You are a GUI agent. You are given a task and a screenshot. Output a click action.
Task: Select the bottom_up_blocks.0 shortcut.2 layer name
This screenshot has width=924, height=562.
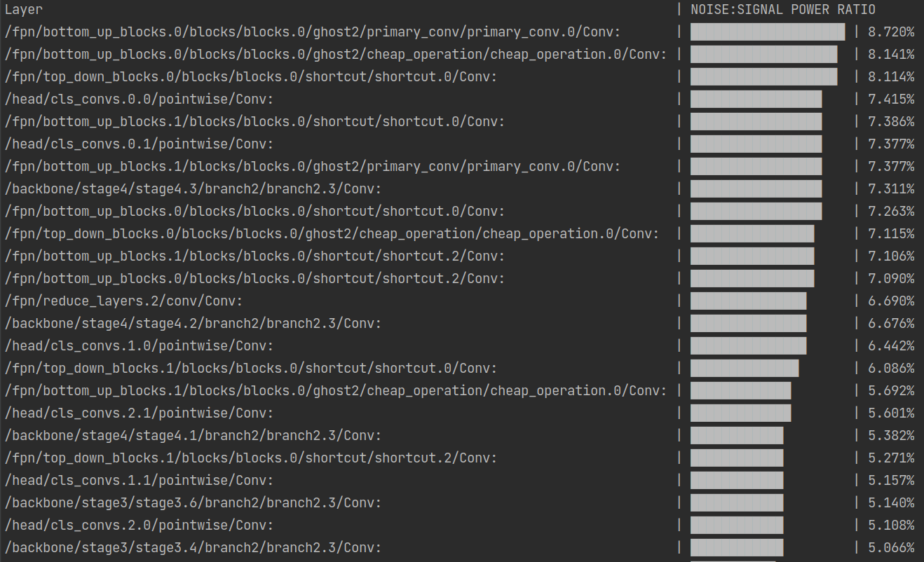[254, 279]
